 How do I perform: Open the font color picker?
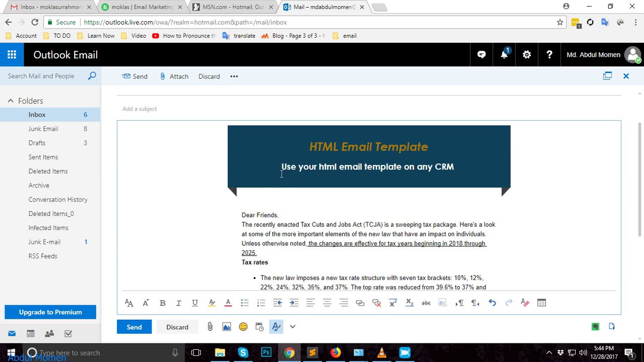point(228,303)
